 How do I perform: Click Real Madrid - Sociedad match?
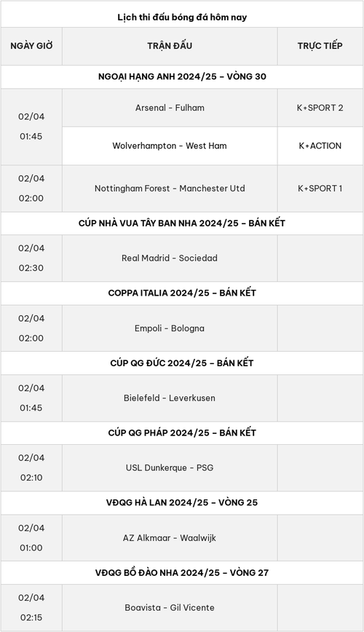[170, 258]
